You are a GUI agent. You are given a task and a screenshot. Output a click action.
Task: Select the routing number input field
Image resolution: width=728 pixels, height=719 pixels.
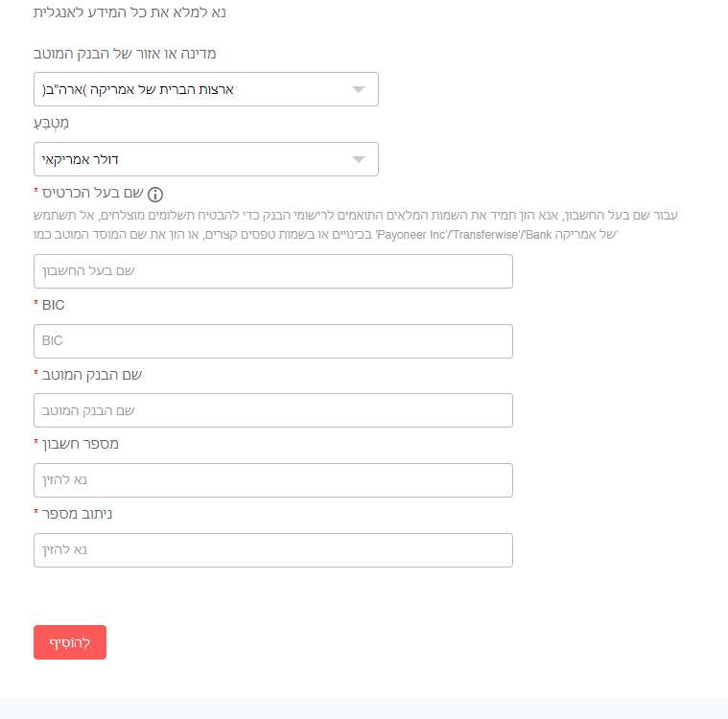point(272,550)
